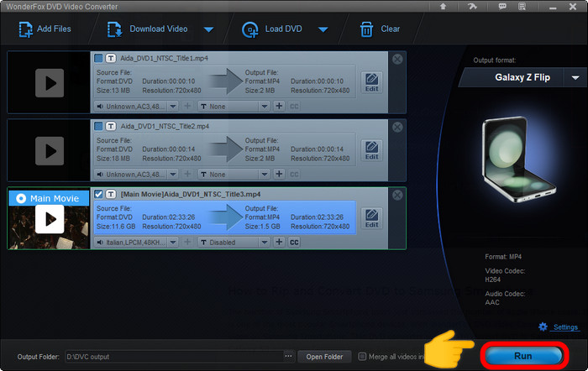
Task: Click the upgrade arrow icon in title bar
Action: coord(443,7)
